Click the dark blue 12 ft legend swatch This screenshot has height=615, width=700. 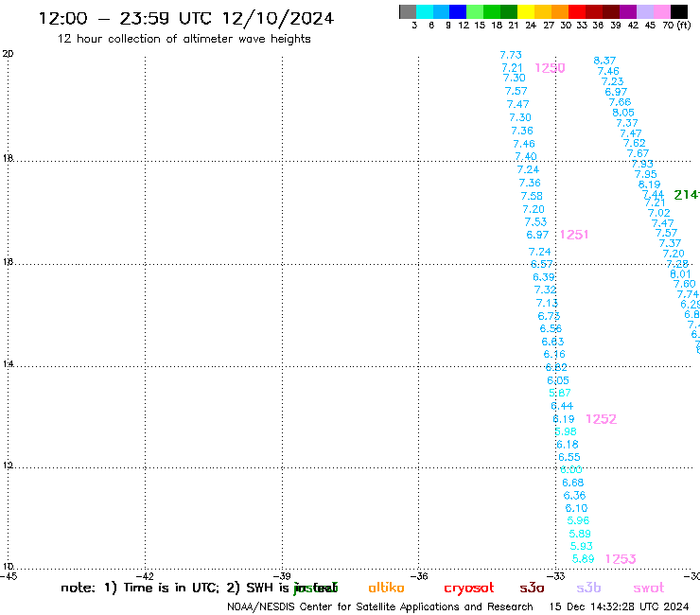click(458, 11)
